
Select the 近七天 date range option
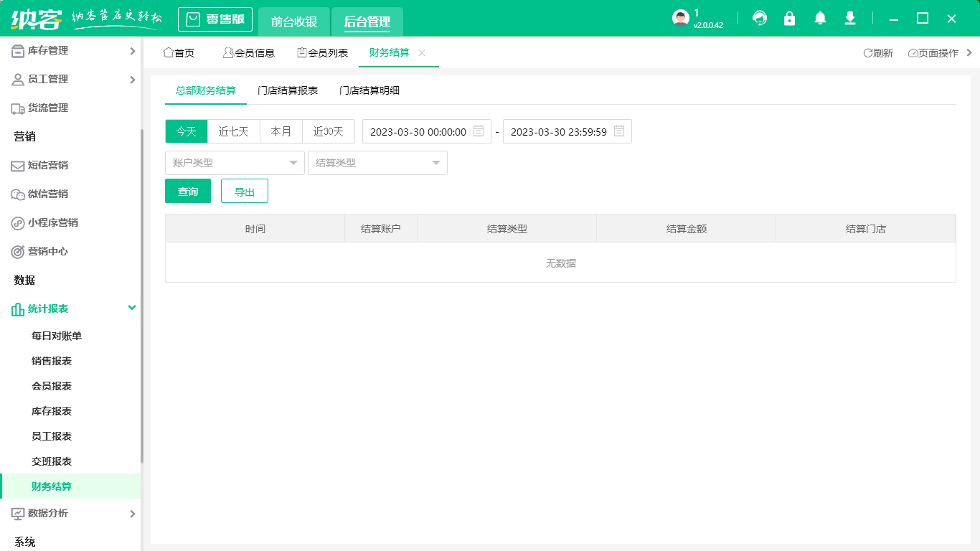tap(233, 131)
